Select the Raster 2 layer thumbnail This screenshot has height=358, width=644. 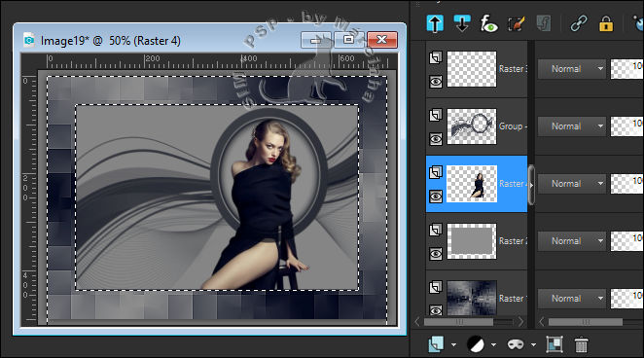pos(472,241)
